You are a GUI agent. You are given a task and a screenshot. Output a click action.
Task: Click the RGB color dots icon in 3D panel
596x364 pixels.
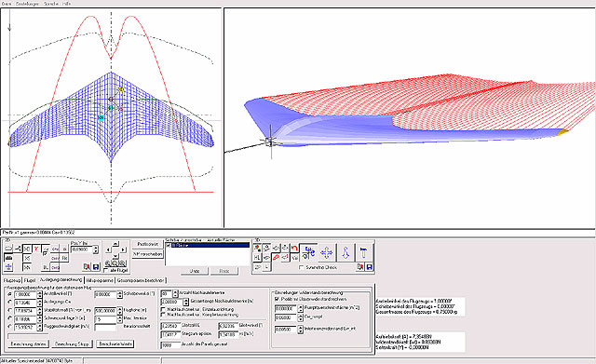pyautogui.click(x=257, y=249)
